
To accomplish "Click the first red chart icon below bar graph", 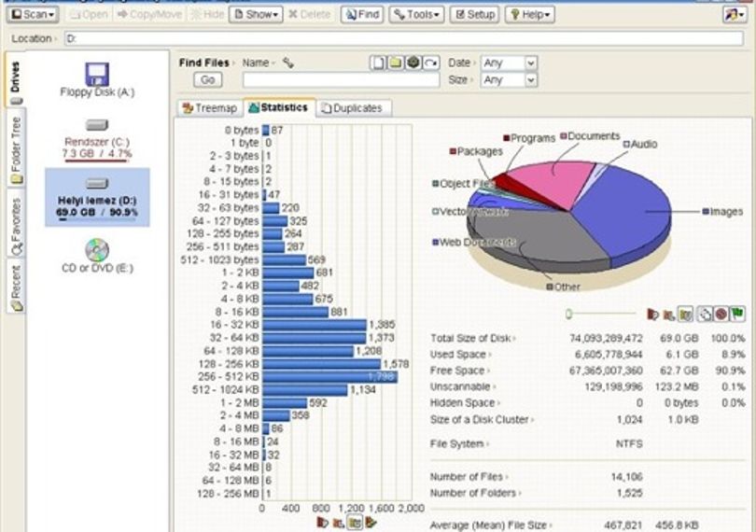I will [323, 522].
